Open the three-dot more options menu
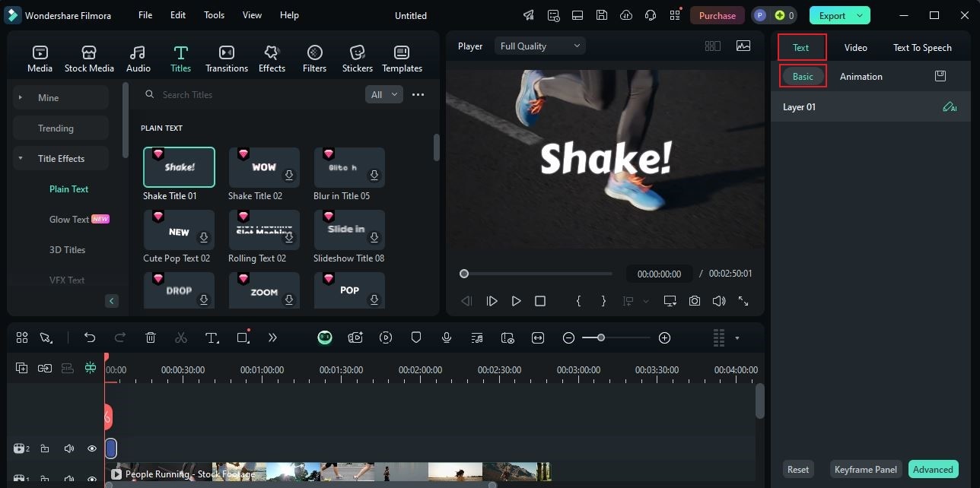This screenshot has height=488, width=980. click(418, 95)
